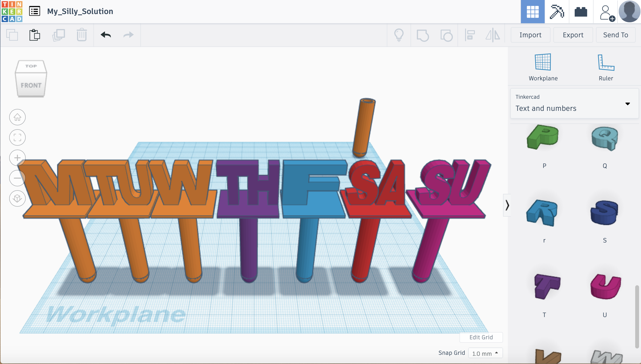
Task: Collapse the shapes panel with chevron
Action: [x=507, y=205]
